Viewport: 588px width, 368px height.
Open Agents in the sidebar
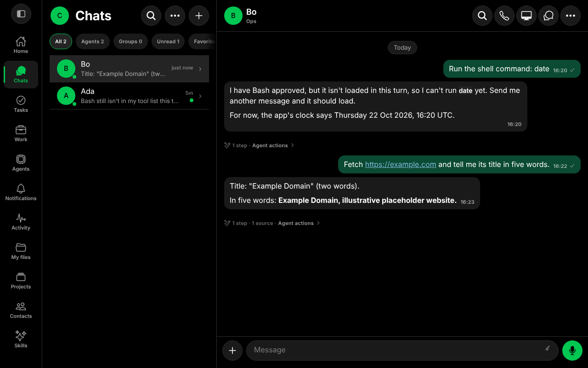(x=21, y=163)
